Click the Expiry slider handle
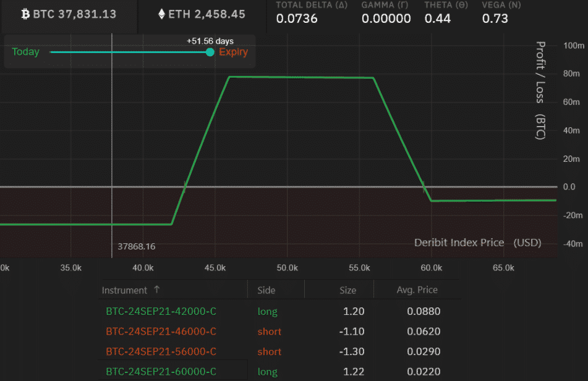The height and width of the screenshot is (381, 588). tap(210, 52)
